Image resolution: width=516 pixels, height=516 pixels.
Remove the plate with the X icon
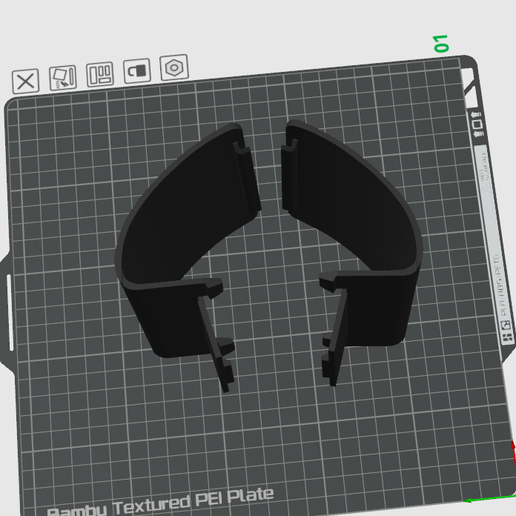(26, 81)
